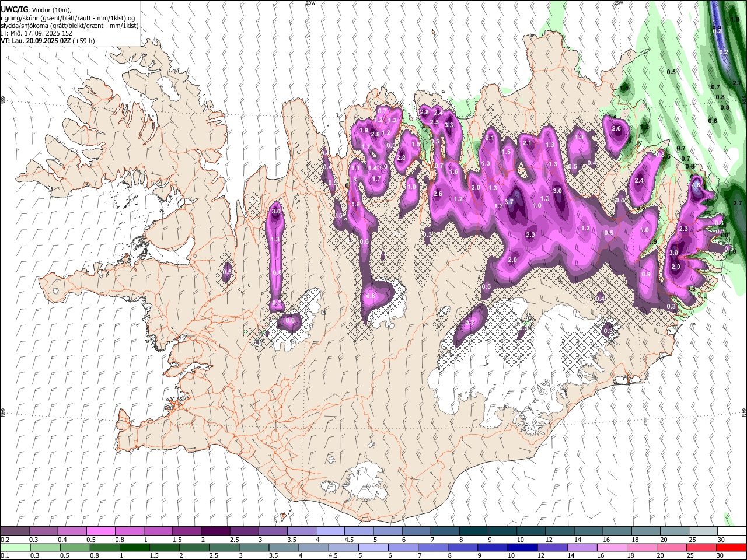Pick the light pink swatch labeled 16 in rain legend
This screenshot has width=747, height=560.
tap(612, 547)
